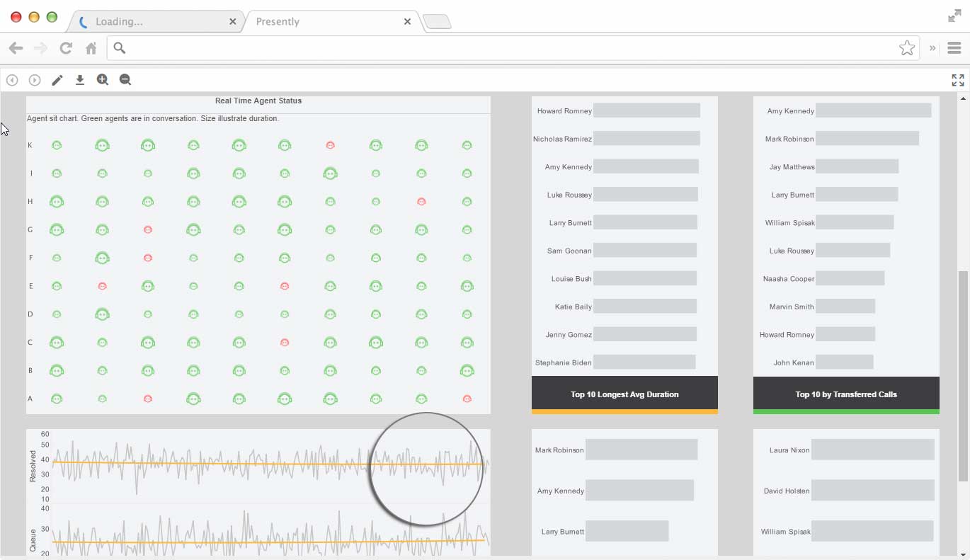
Task: Select the first agent icon in row K
Action: coord(57,145)
